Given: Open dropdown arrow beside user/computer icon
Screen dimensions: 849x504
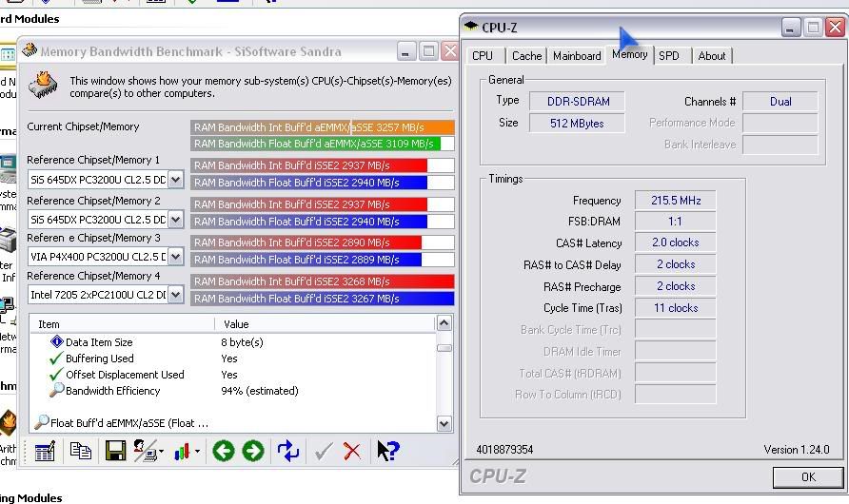Looking at the screenshot, I should 162,452.
